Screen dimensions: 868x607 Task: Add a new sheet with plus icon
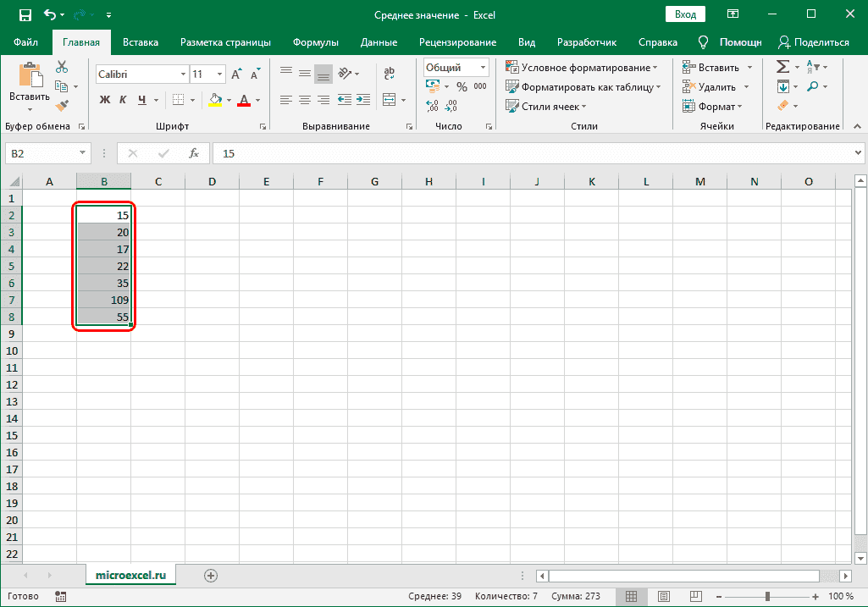(211, 576)
